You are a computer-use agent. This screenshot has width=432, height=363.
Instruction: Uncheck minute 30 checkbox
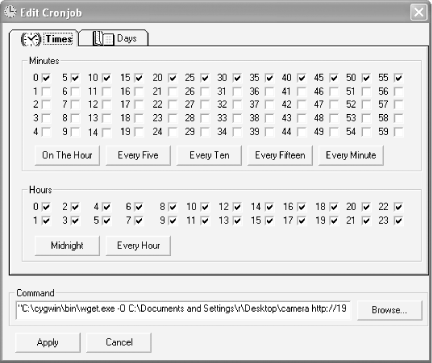tap(237, 78)
